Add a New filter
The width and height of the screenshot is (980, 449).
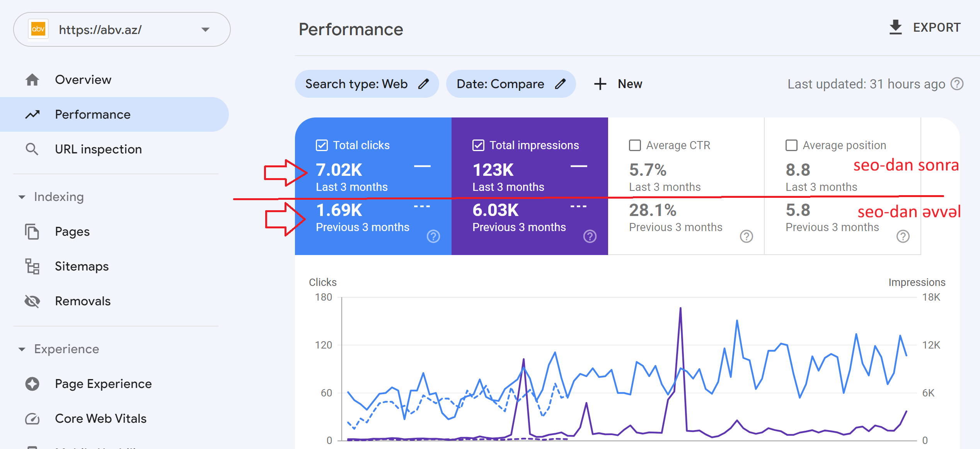click(618, 84)
